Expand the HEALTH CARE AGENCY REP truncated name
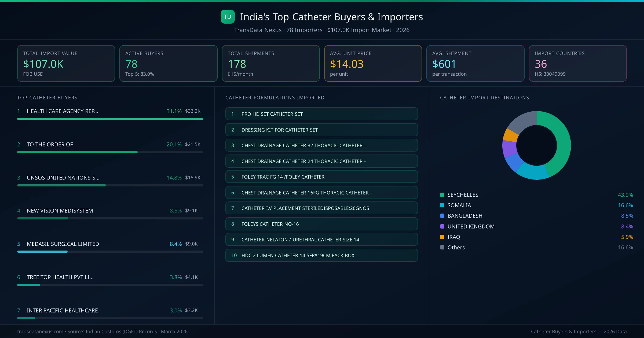This screenshot has height=338, width=644. (x=62, y=111)
